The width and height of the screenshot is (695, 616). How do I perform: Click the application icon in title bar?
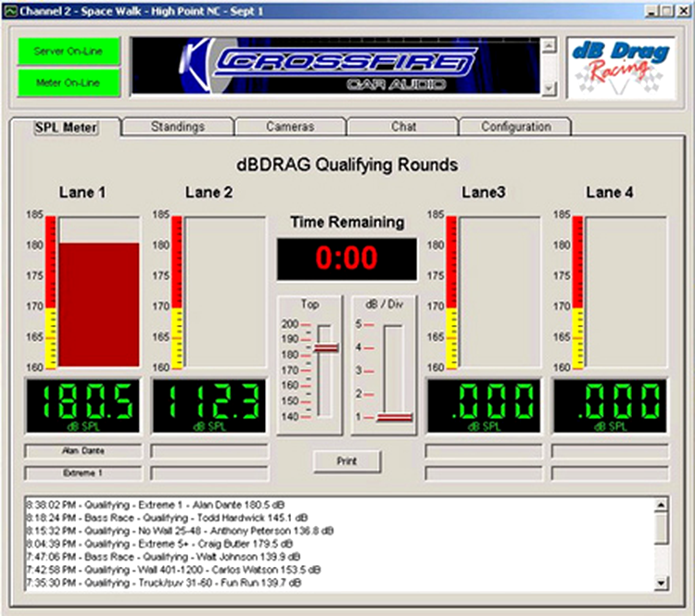(10, 9)
